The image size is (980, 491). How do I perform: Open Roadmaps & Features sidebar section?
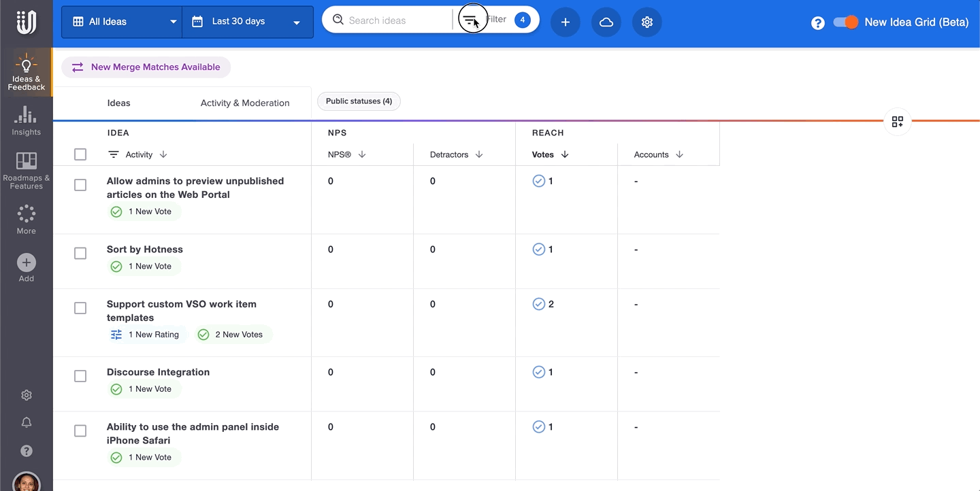(x=26, y=171)
